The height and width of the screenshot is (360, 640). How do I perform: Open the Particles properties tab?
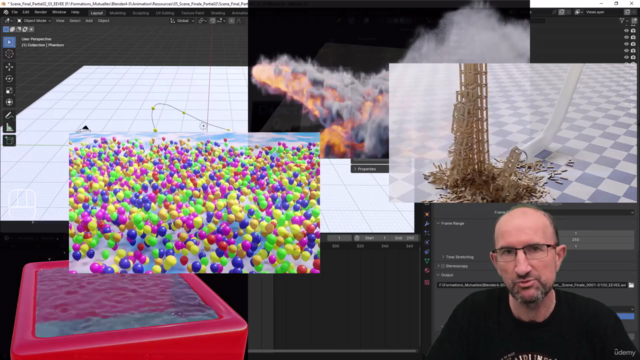click(x=427, y=233)
